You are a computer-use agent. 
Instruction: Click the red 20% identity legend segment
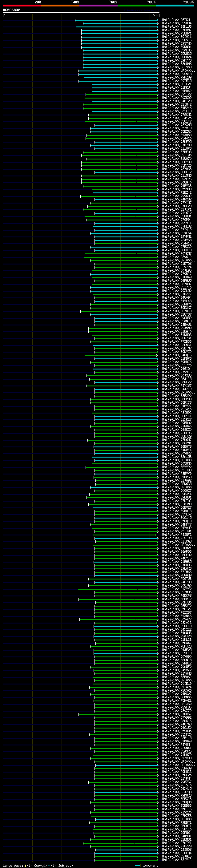tap(22, 6)
